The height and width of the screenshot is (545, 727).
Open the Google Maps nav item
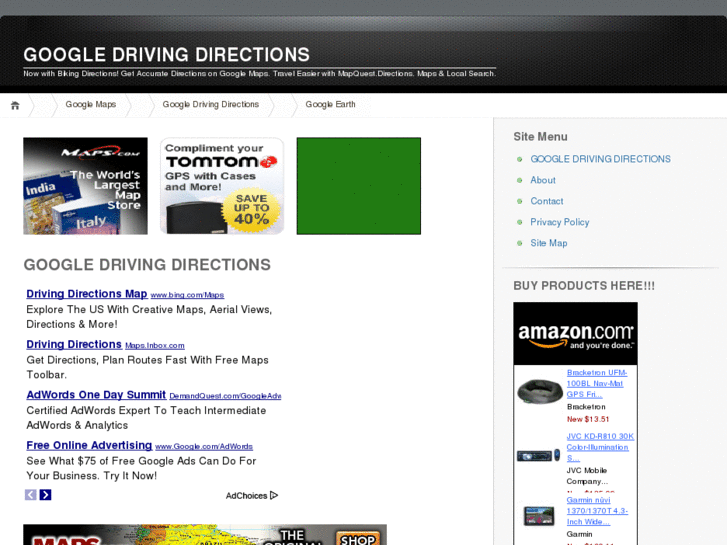click(x=90, y=104)
